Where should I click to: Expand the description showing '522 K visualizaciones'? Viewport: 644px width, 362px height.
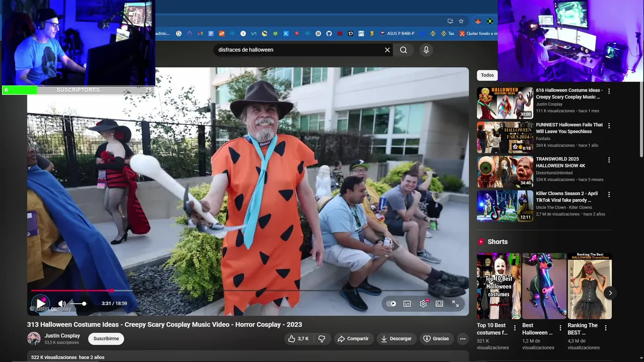(248, 357)
